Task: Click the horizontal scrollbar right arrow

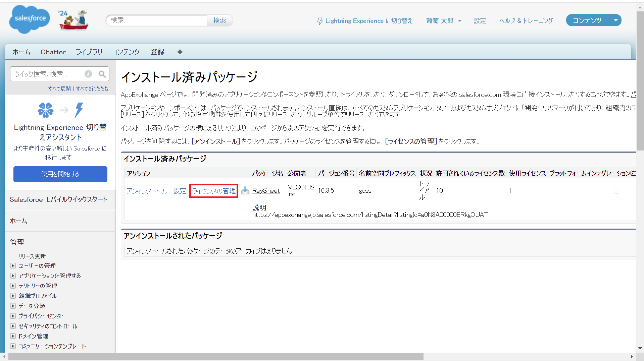Action: pyautogui.click(x=632, y=357)
